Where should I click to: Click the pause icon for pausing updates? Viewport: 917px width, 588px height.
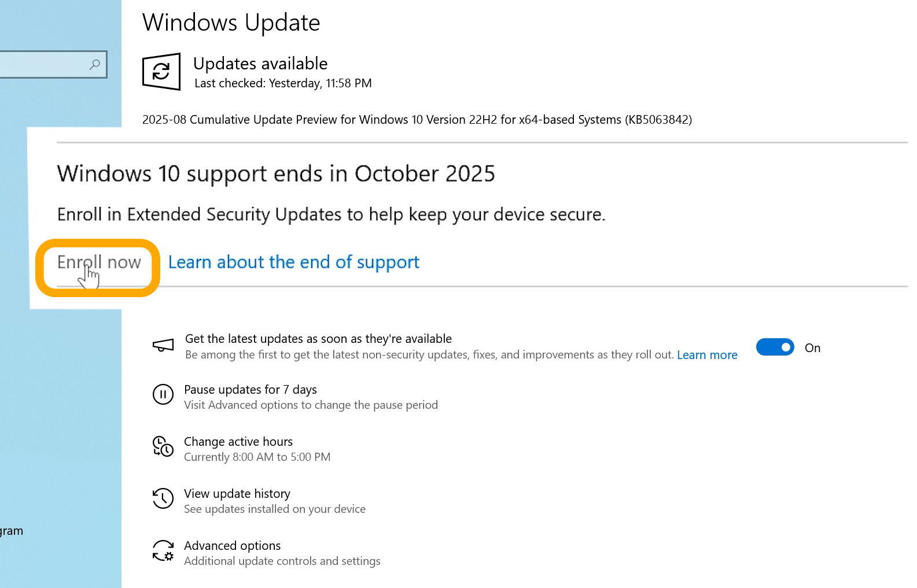tap(163, 395)
